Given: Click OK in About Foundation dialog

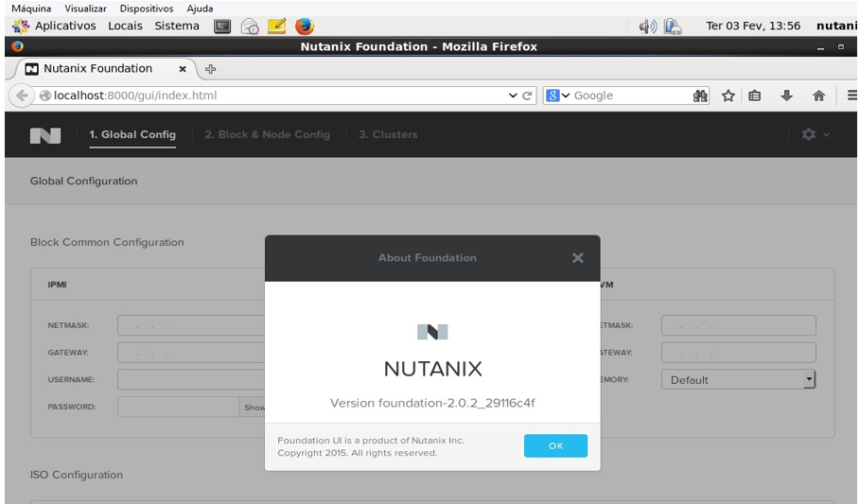Looking at the screenshot, I should coord(555,446).
